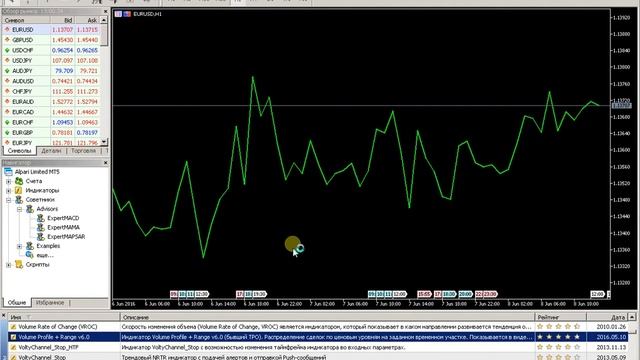Viewport: 640px width, 360px height.
Task: Click the VROC indicator file icon
Action: coord(13,327)
